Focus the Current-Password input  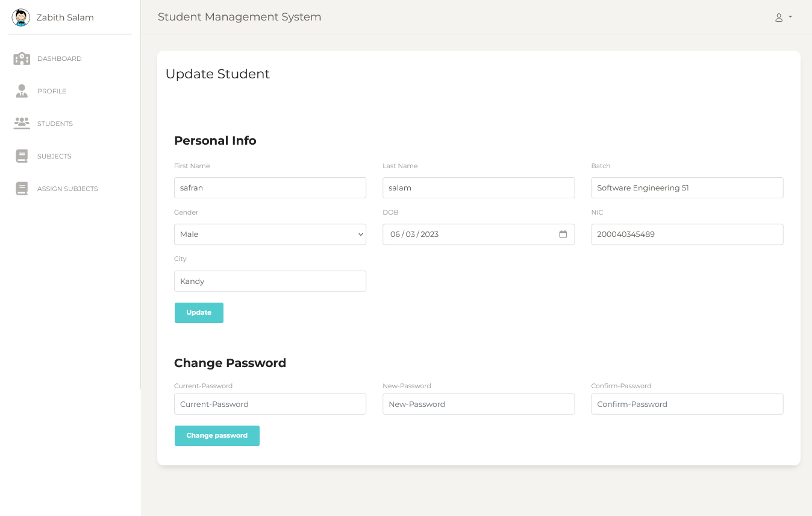(x=269, y=404)
